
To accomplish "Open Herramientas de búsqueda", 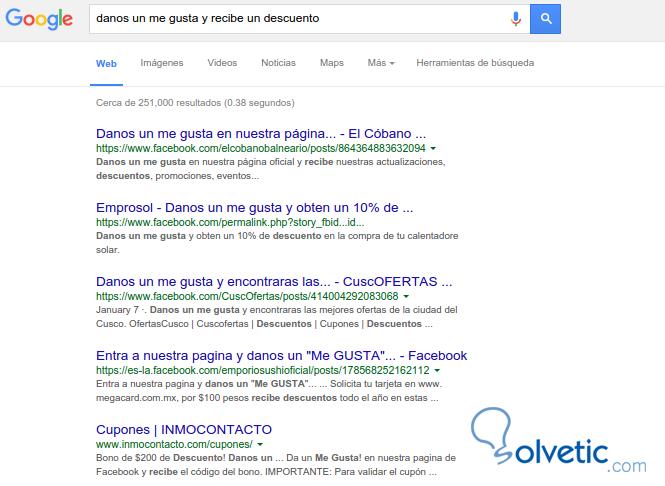I will coord(475,63).
